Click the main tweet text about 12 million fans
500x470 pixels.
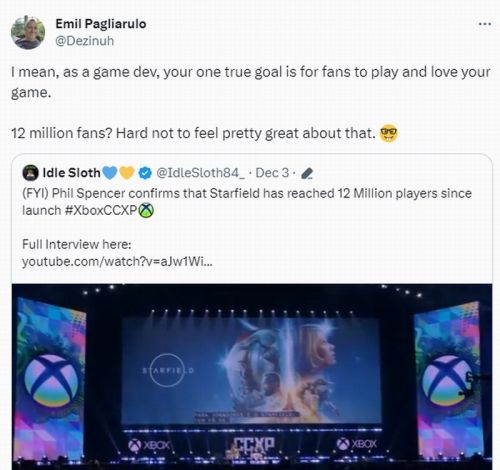(250, 102)
